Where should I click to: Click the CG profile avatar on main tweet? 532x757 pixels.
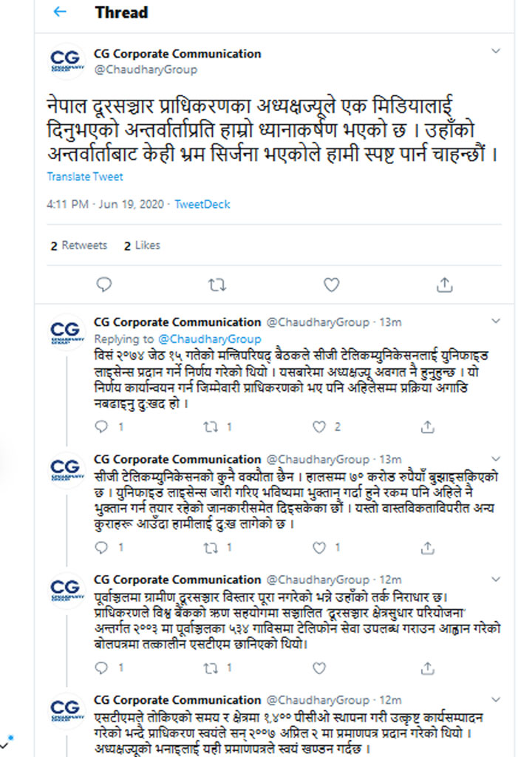click(x=66, y=61)
